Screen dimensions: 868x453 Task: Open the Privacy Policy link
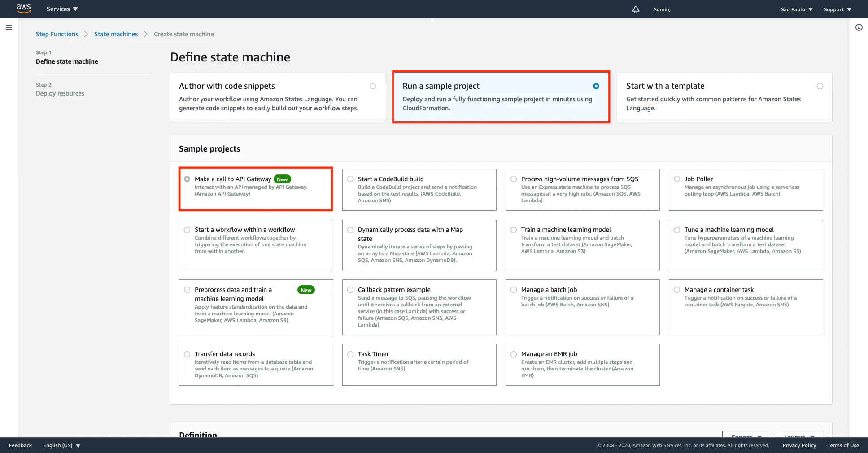799,445
